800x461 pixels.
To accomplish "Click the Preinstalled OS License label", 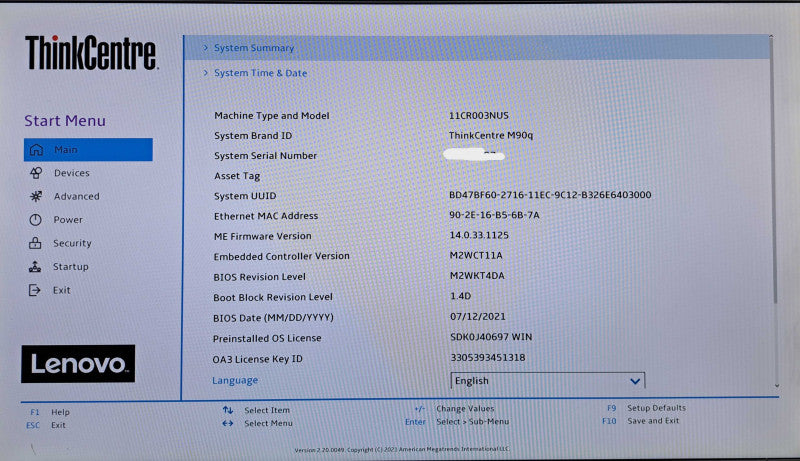I will pyautogui.click(x=267, y=338).
